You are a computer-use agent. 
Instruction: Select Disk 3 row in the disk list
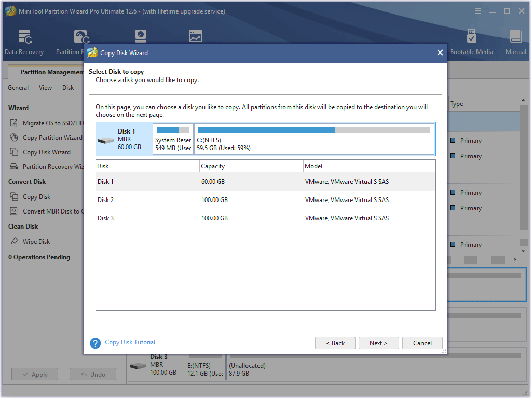pos(266,218)
